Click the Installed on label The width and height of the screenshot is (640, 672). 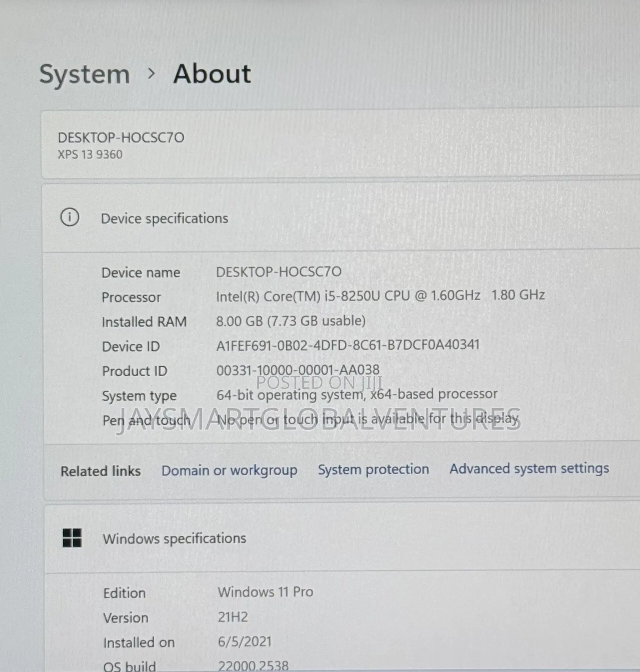pyautogui.click(x=139, y=643)
